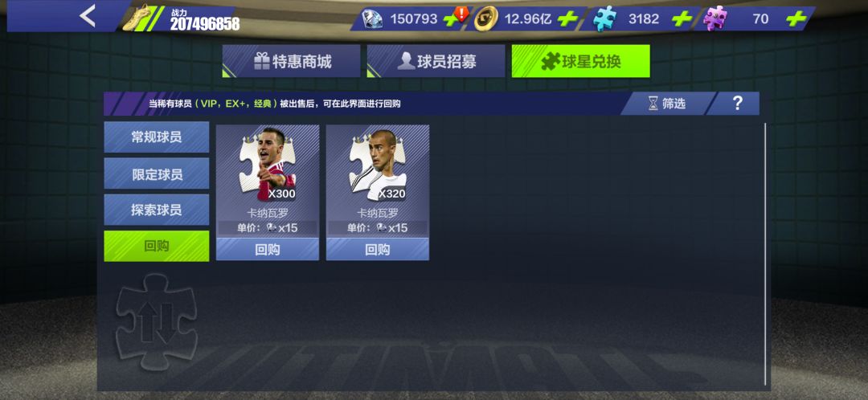Select 限定球员 in the side menu
The height and width of the screenshot is (400, 868).
tap(157, 173)
